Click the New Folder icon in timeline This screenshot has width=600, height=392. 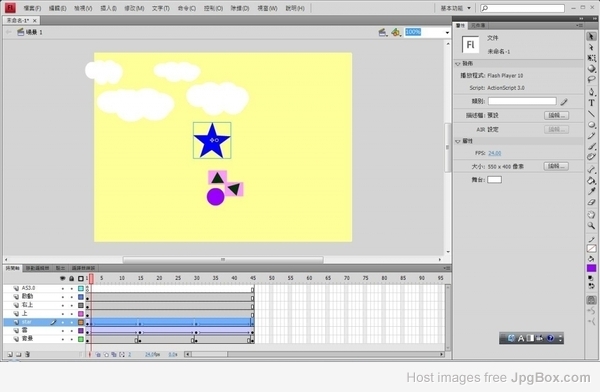coord(18,354)
